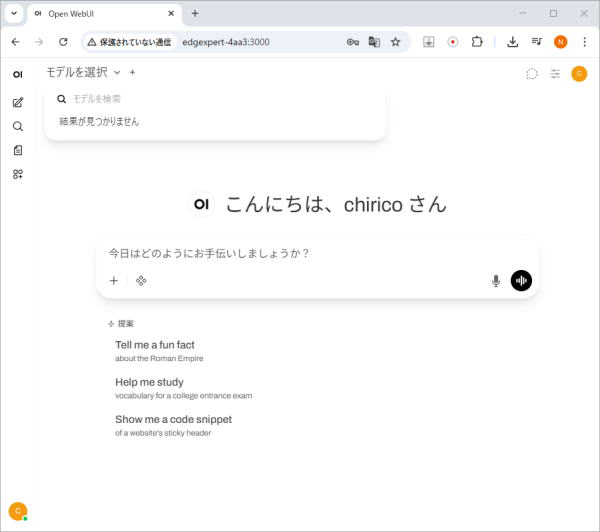Open the user profile avatar at bottom left
600x532 pixels.
[x=17, y=510]
